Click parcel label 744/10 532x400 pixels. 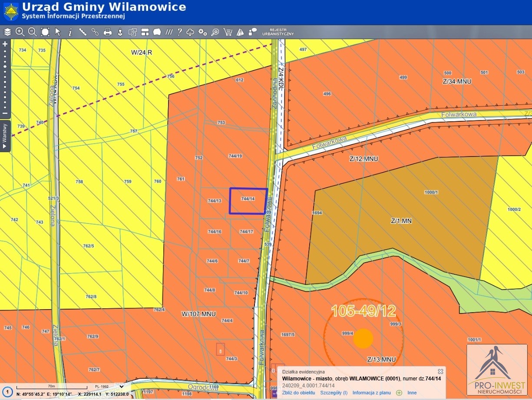tap(241, 293)
